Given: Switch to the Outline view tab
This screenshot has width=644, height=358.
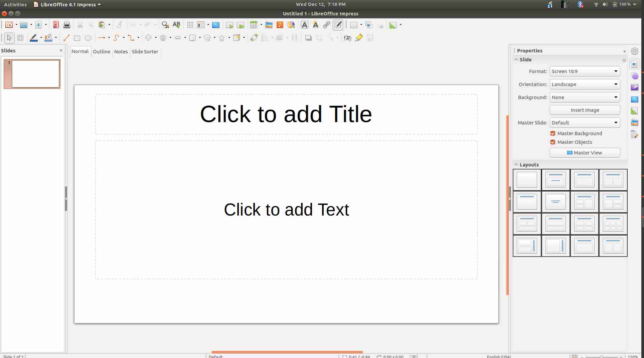Looking at the screenshot, I should coord(102,52).
